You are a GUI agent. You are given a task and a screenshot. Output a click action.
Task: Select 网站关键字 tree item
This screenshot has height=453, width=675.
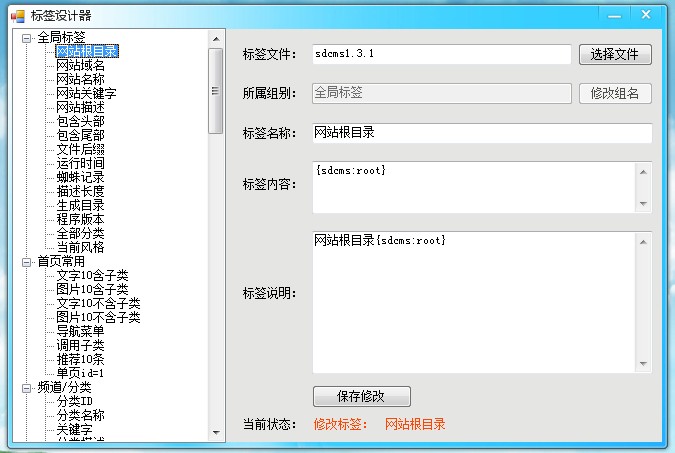pyautogui.click(x=86, y=94)
